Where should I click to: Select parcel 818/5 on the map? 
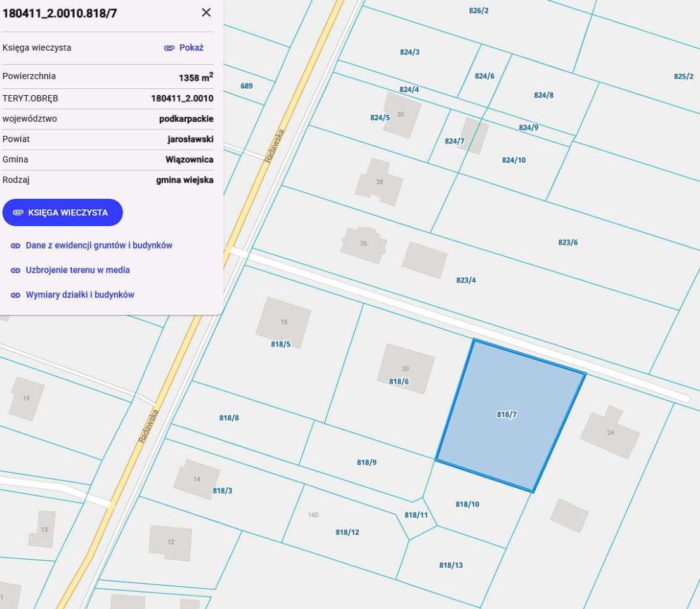281,344
